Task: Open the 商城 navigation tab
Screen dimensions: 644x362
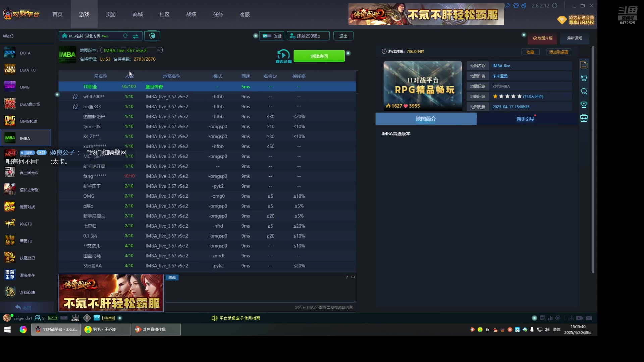Action: pyautogui.click(x=138, y=14)
